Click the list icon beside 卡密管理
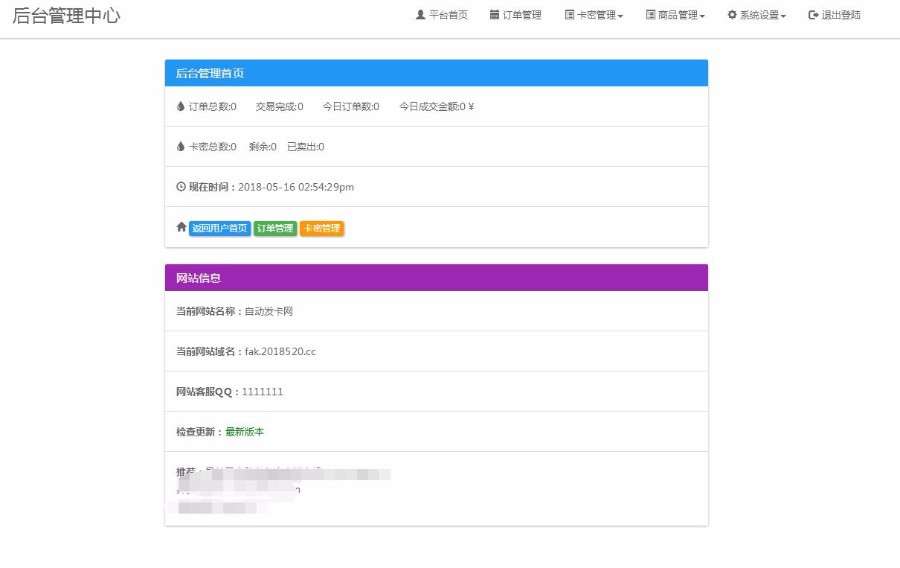The height and width of the screenshot is (568, 900). click(x=569, y=15)
